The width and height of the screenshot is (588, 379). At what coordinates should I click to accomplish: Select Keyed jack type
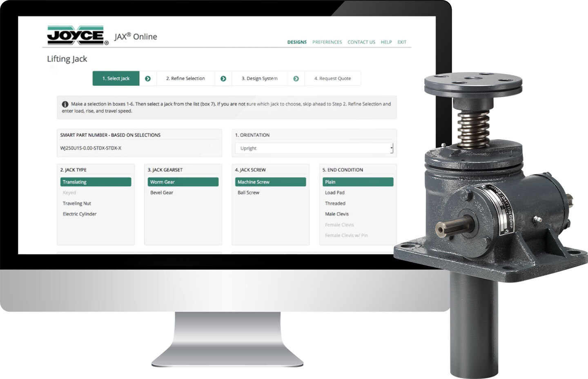(x=69, y=192)
